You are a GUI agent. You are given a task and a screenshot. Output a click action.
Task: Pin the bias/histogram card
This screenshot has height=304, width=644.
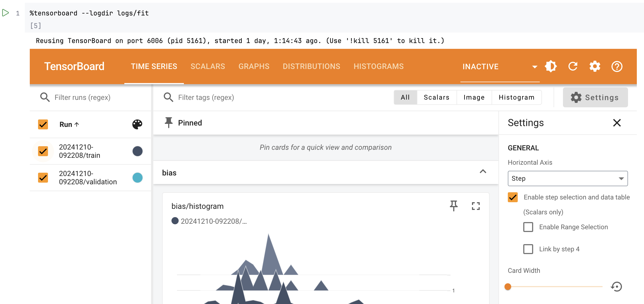(x=454, y=206)
